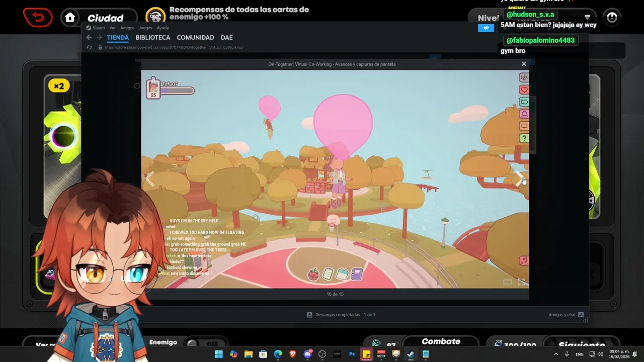Click the pink bell icon in screenshot
644x362 pixels.
coord(524,114)
